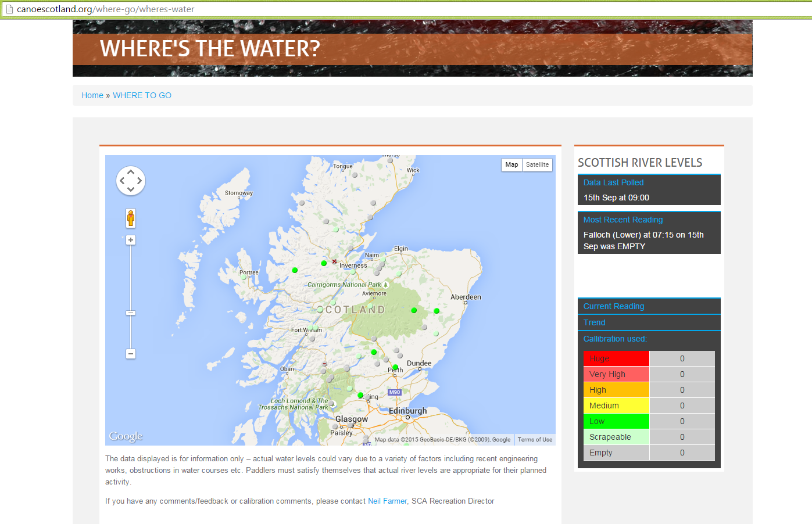Click the bright green marker closest to Aberdeen
This screenshot has height=524, width=812.
(437, 311)
